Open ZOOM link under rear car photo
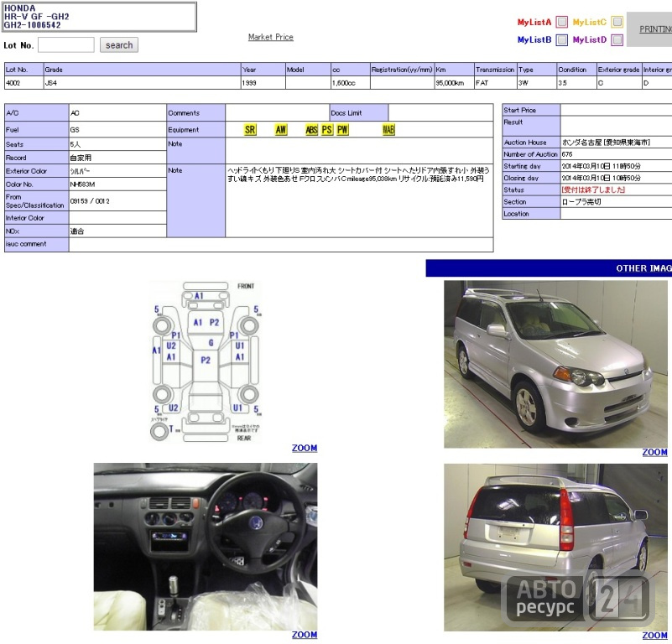 point(654,636)
